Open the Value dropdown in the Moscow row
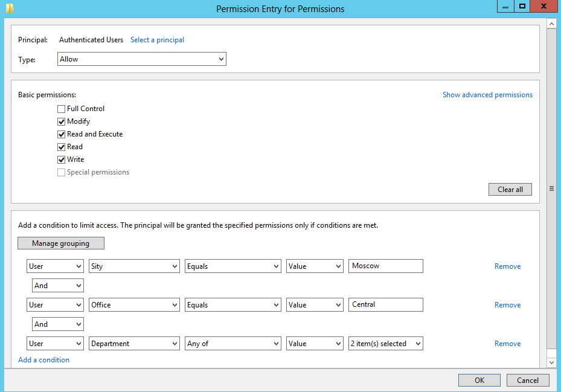 pos(315,266)
